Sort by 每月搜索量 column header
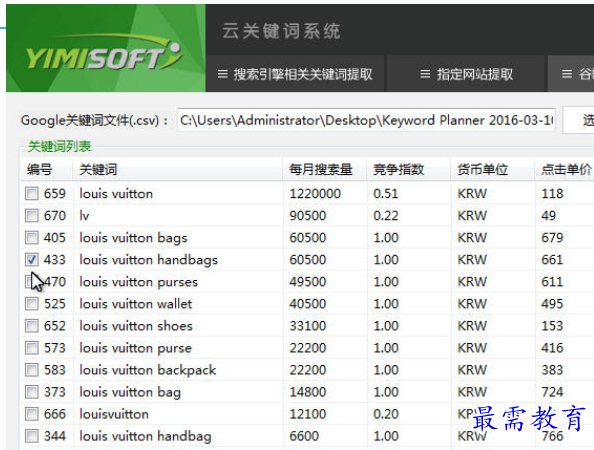 pos(325,169)
